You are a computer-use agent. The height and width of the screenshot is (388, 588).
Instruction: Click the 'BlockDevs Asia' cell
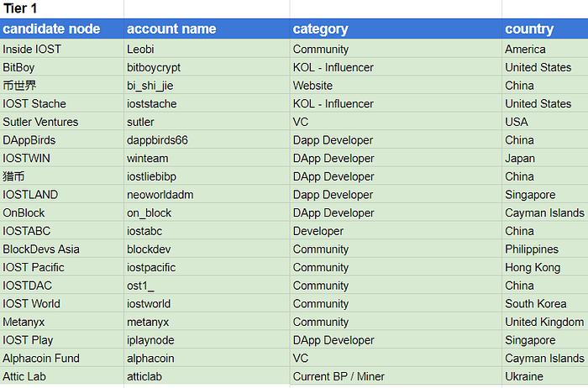pyautogui.click(x=62, y=249)
